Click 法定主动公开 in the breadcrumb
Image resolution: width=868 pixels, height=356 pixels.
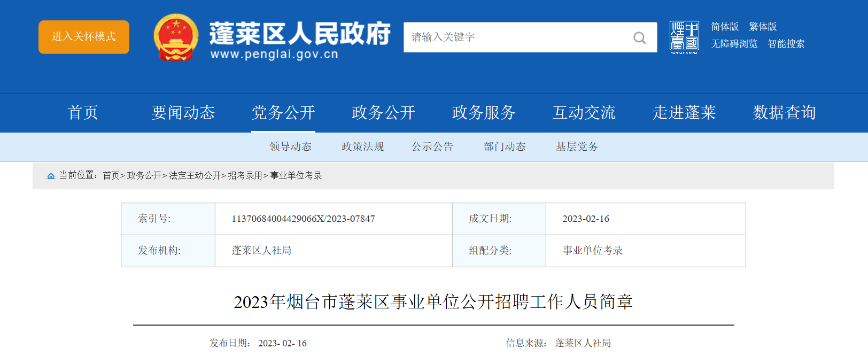coord(195,176)
